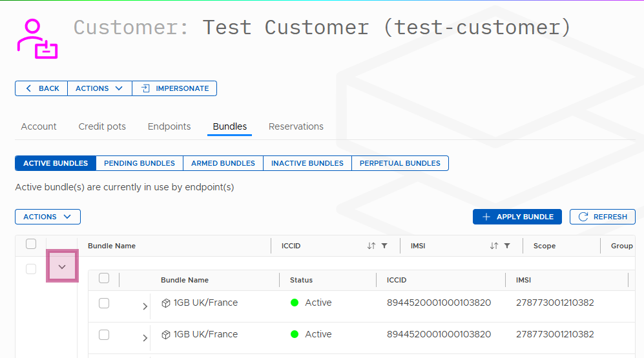Viewport: 644px width, 358px height.
Task: Click the package icon in first bundle row
Action: point(166,303)
